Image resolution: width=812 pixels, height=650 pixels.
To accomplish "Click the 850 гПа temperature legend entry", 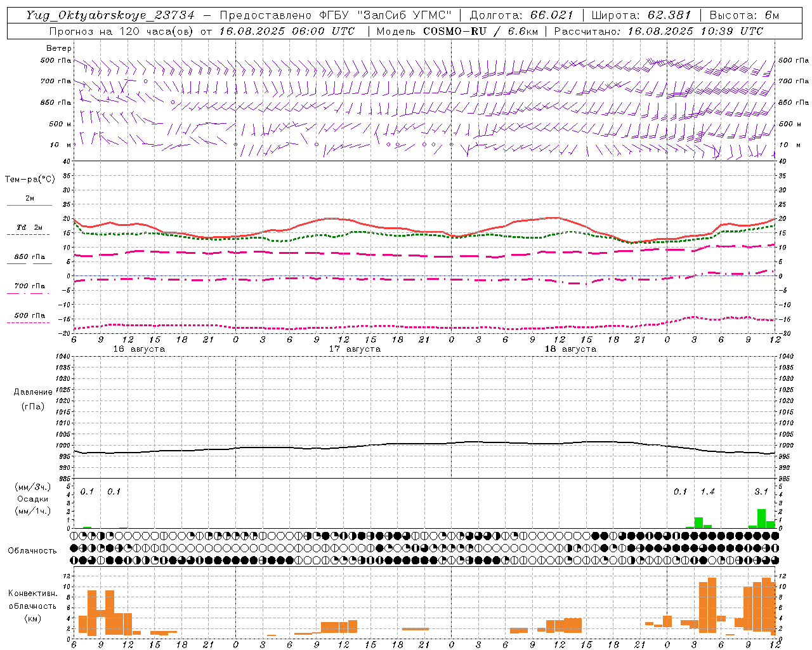I will (x=30, y=257).
